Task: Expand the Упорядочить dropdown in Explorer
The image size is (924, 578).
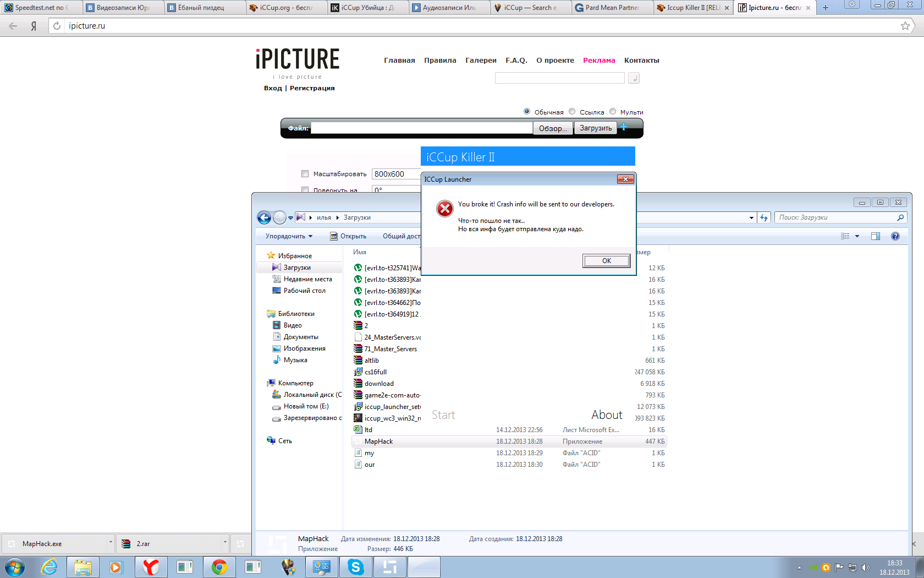Action: pyautogui.click(x=289, y=236)
